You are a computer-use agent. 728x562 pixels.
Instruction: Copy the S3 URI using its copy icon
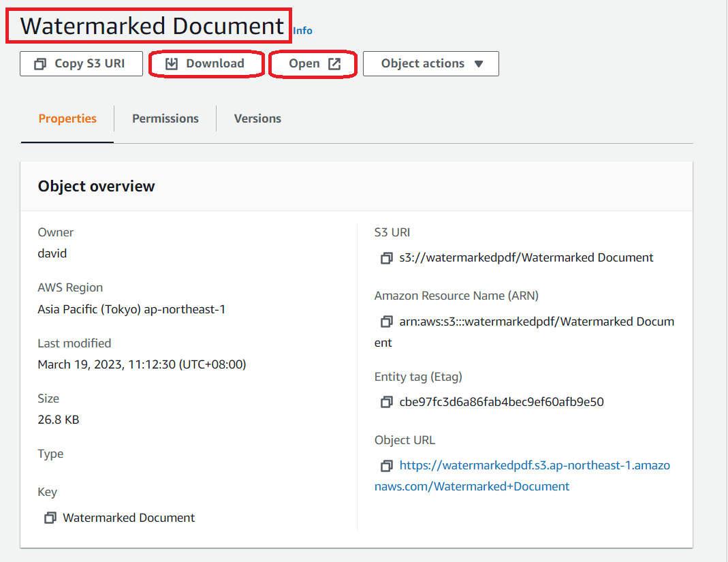tap(386, 258)
